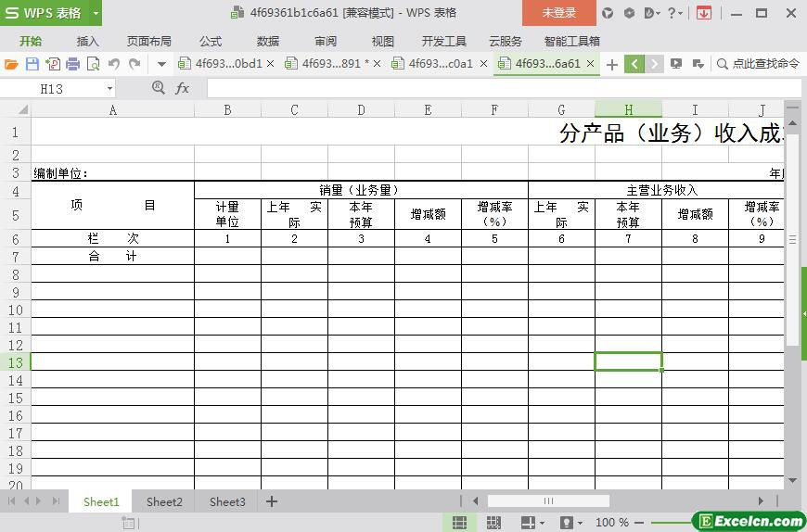Click the magnifier zoom icon beside fx
The height and width of the screenshot is (532, 807).
click(x=158, y=88)
